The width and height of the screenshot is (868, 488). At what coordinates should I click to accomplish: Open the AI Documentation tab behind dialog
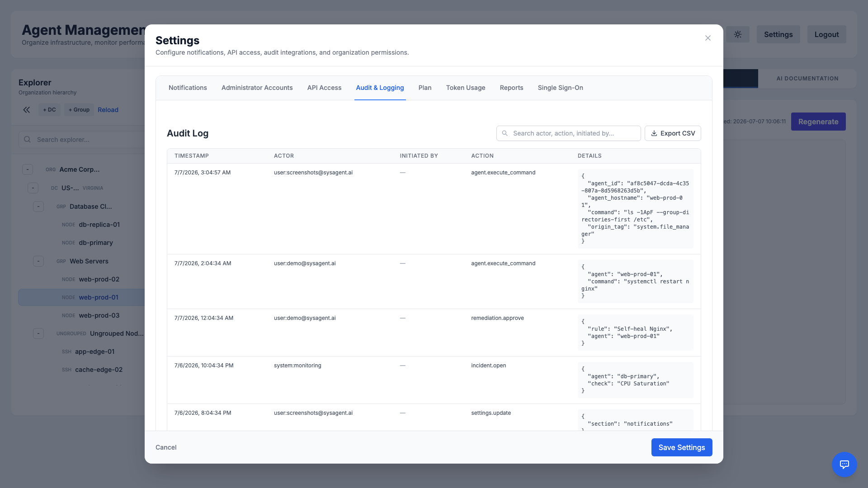807,79
